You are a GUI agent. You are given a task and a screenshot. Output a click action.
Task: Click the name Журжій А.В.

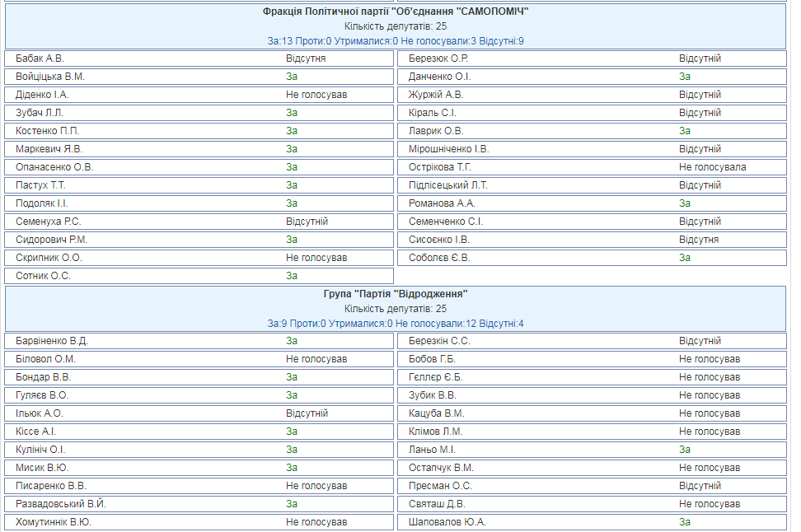[x=436, y=95]
